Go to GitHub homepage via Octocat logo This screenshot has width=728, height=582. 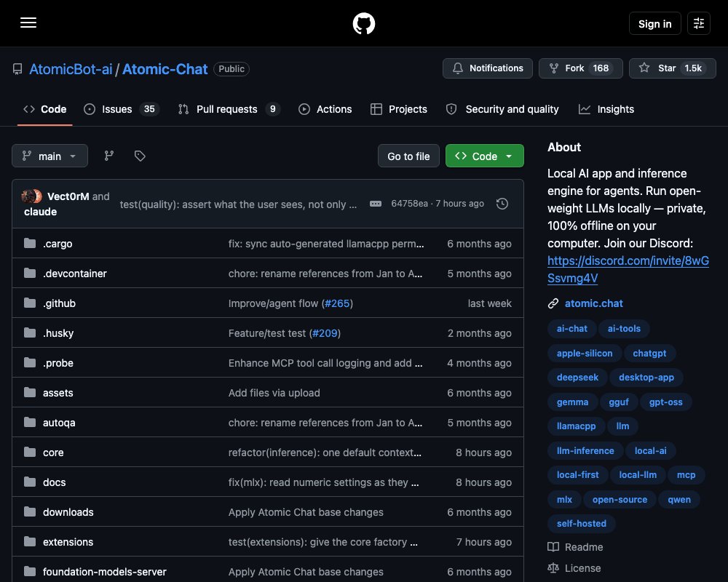click(363, 23)
